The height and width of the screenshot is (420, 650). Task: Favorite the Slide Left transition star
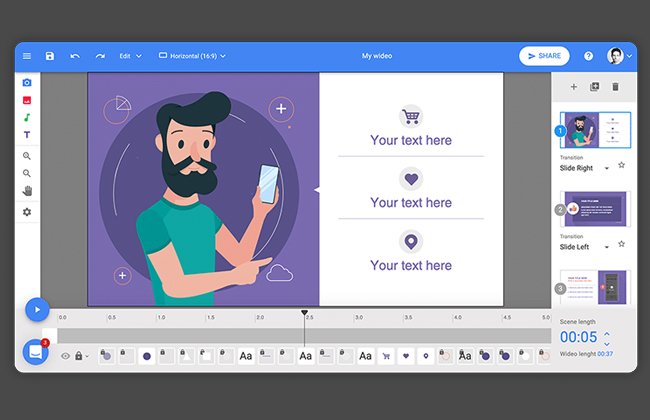tap(621, 244)
